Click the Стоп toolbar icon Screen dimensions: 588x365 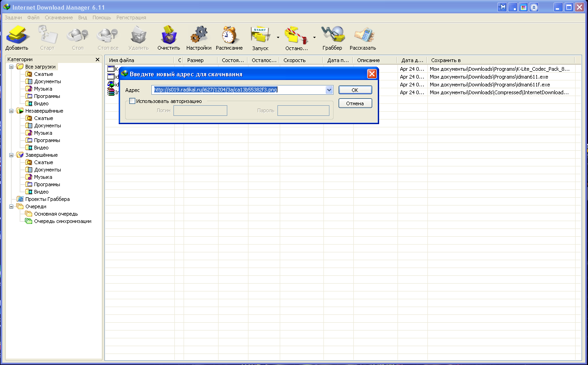[77, 35]
